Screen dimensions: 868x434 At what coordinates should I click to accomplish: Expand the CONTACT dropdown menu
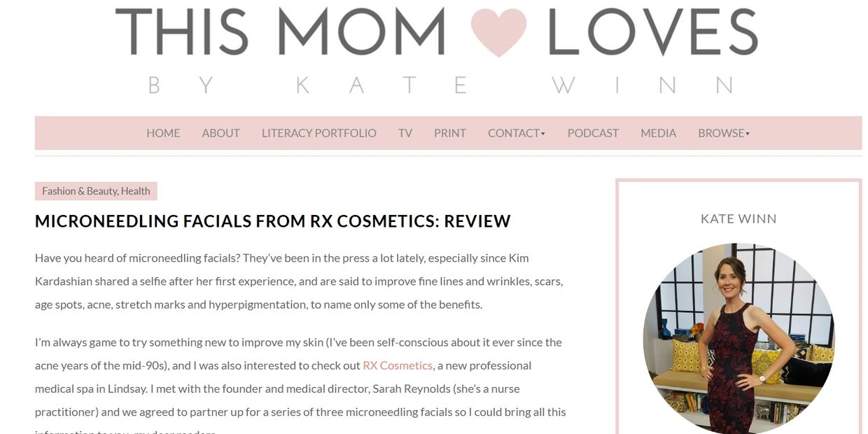point(516,133)
